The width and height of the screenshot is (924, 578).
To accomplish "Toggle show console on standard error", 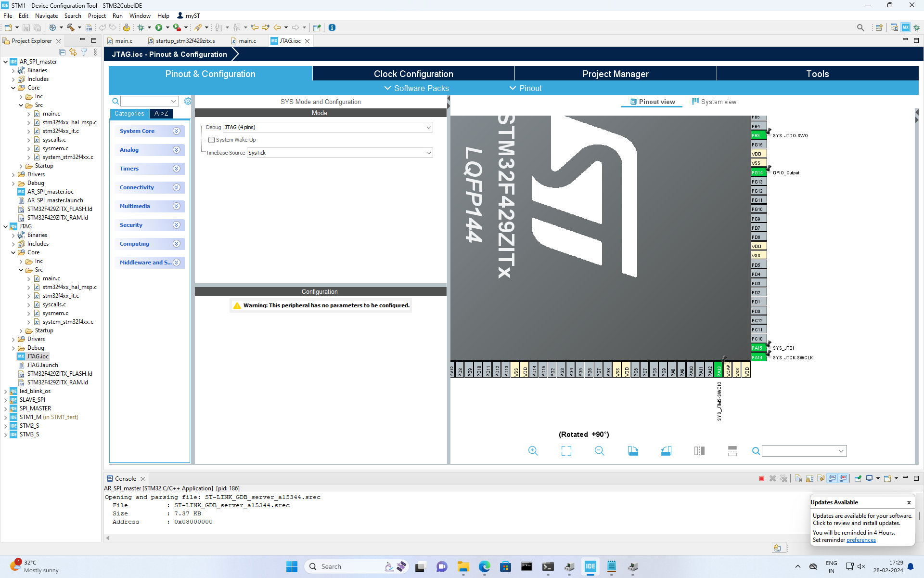I will coord(844,478).
